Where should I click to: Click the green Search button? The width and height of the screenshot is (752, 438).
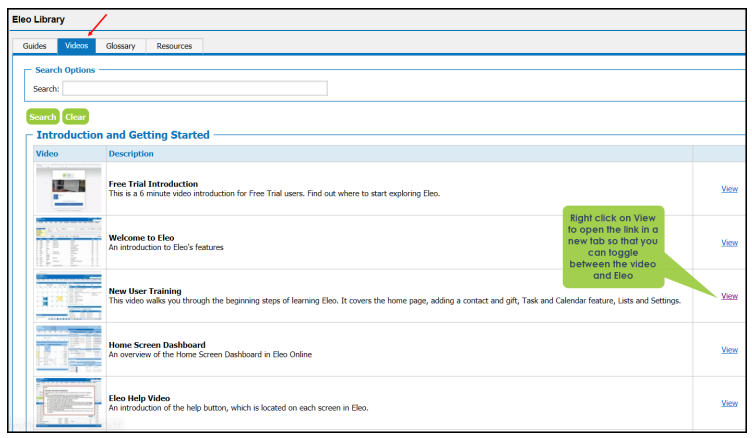coord(43,117)
